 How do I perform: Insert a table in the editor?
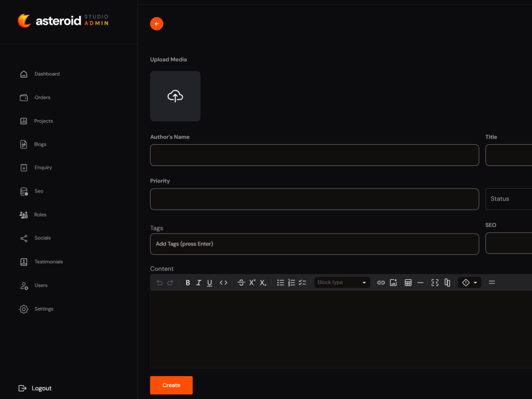tap(408, 282)
